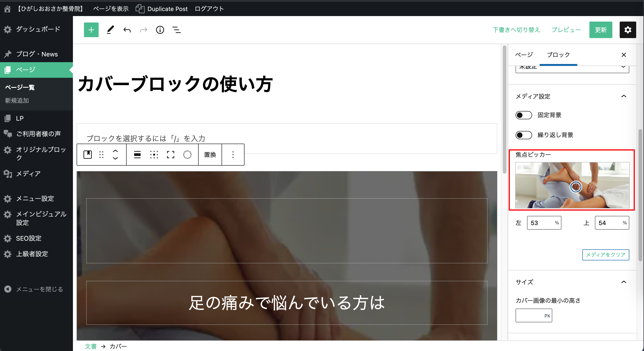Collapse the メディア設定 section
The width and height of the screenshot is (644, 351).
point(624,96)
